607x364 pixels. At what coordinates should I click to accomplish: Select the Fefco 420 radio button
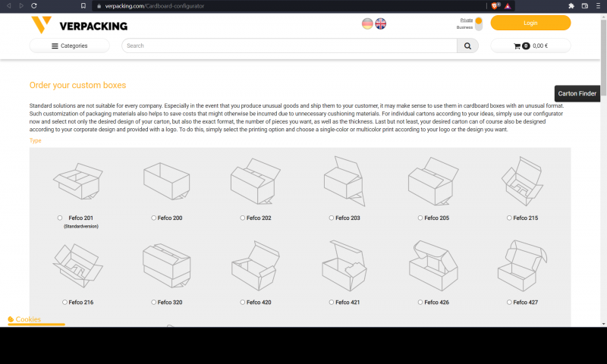[242, 302]
